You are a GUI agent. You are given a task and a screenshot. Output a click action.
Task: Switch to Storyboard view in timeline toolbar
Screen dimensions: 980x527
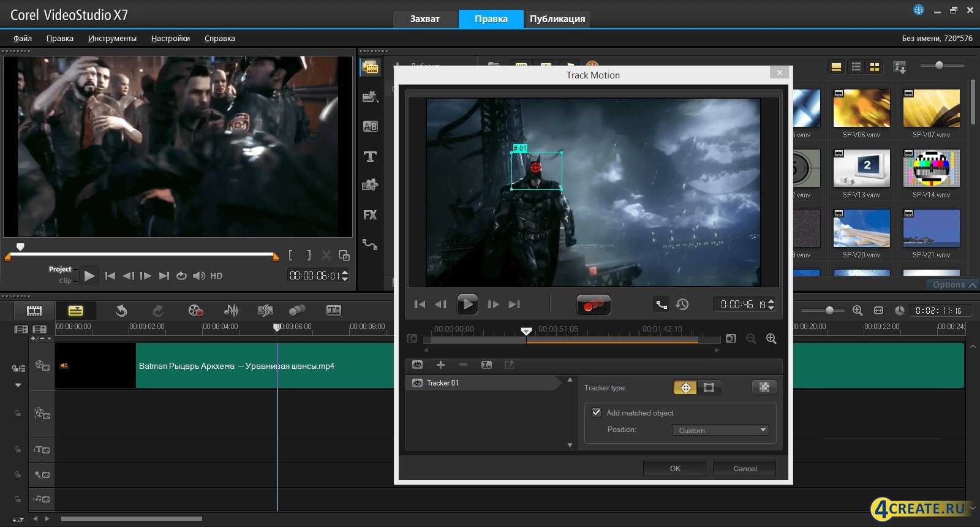click(x=34, y=311)
